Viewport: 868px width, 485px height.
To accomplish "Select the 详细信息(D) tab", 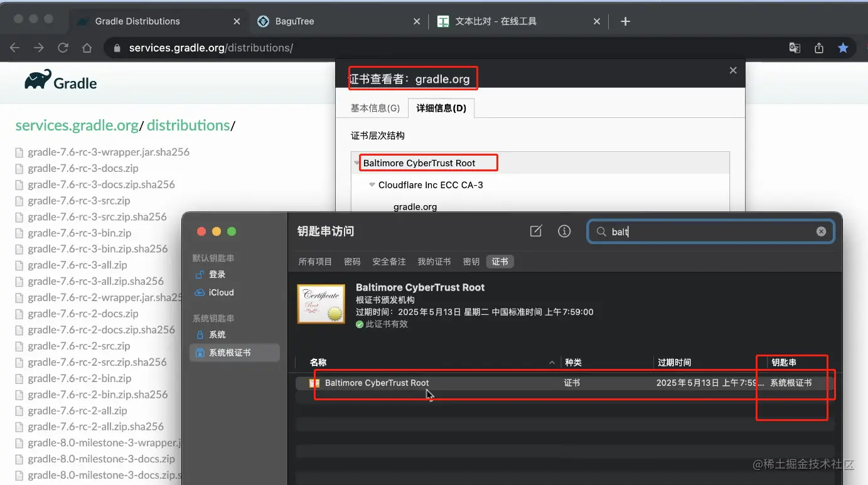I will 441,108.
